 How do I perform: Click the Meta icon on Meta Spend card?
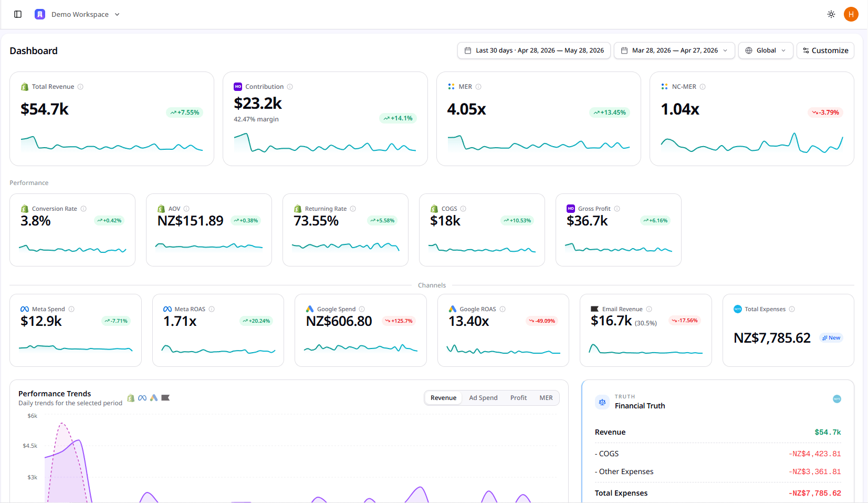point(25,309)
